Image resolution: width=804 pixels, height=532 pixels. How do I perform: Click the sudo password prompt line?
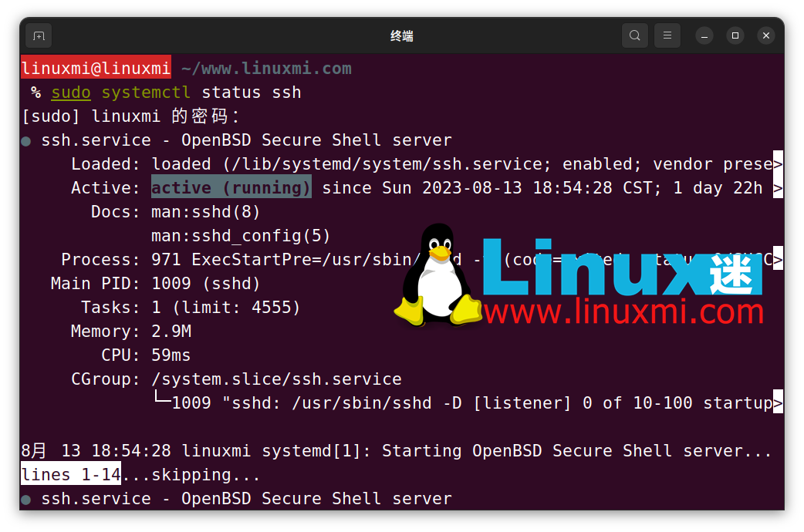pyautogui.click(x=130, y=116)
